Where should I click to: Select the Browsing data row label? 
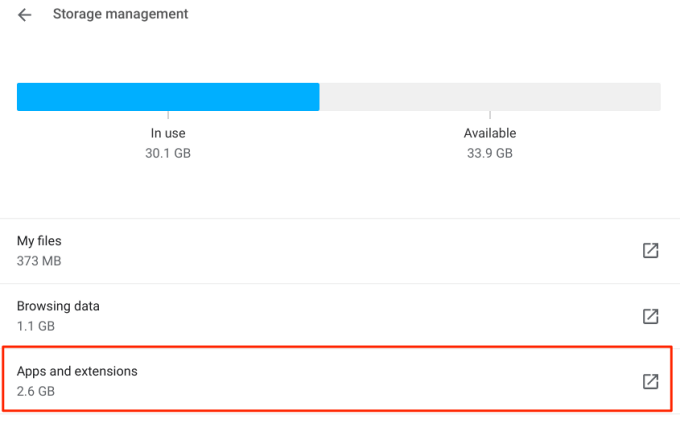point(58,306)
